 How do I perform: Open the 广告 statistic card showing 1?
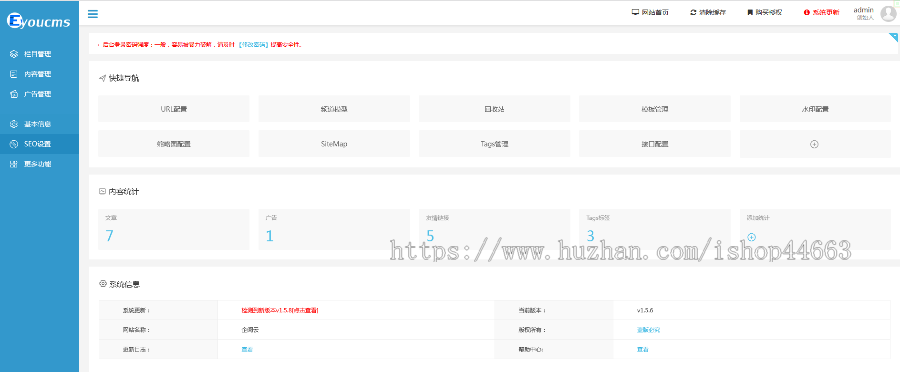tap(334, 229)
